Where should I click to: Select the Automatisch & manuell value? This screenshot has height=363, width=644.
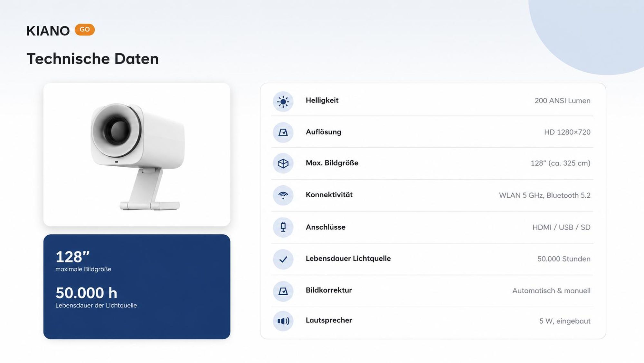pos(551,291)
